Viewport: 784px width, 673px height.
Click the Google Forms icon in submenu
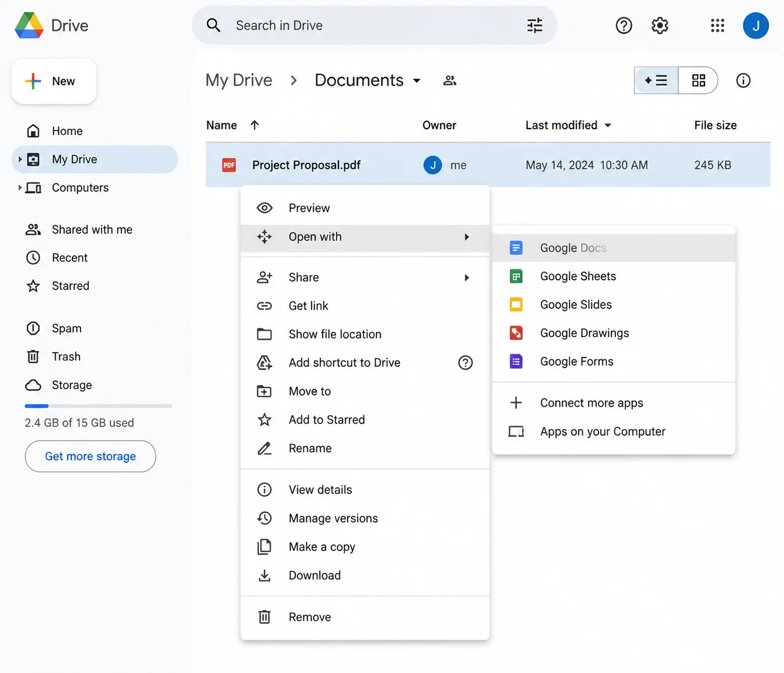516,361
